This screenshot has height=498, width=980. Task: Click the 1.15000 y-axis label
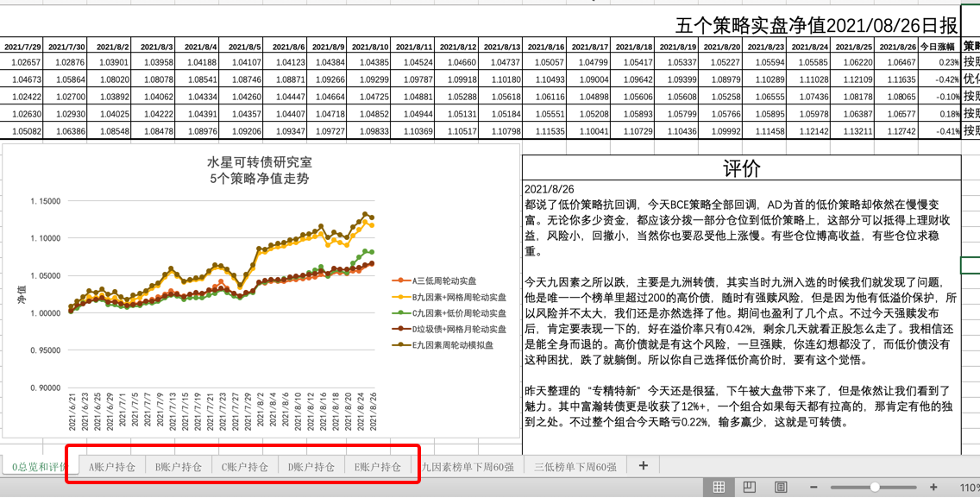(46, 201)
